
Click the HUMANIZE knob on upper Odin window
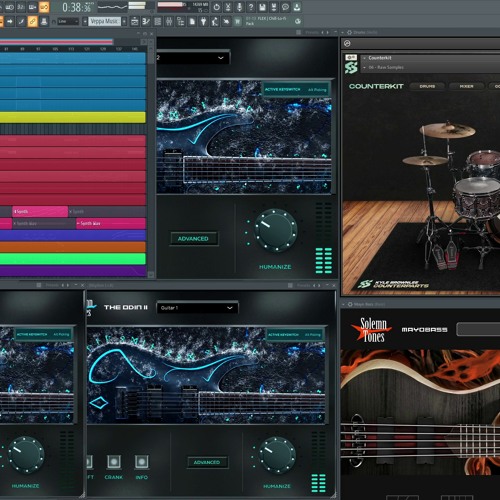click(276, 230)
